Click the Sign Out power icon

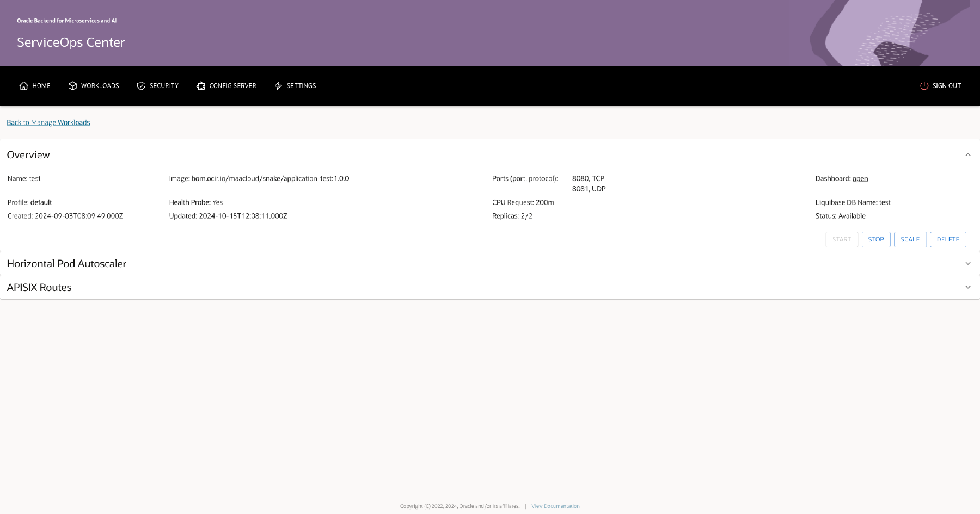point(924,85)
